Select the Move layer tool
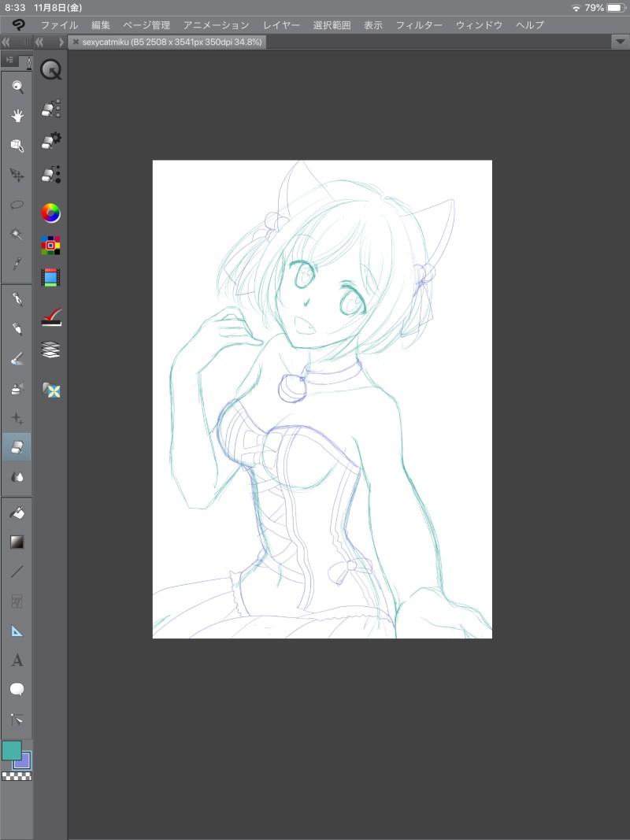 click(17, 175)
